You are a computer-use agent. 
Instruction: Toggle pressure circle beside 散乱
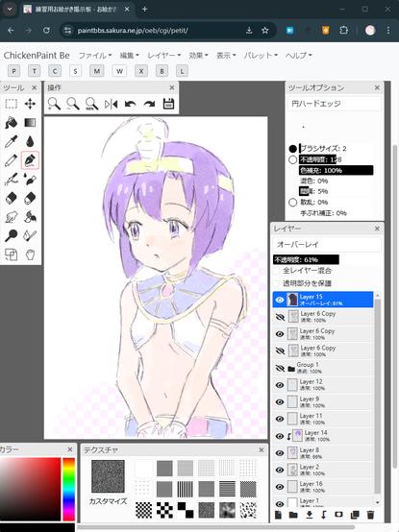(292, 203)
